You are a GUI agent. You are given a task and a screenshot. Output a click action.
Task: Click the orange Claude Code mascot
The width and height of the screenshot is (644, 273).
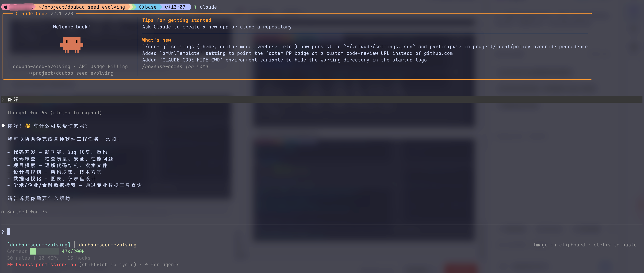coord(72,45)
